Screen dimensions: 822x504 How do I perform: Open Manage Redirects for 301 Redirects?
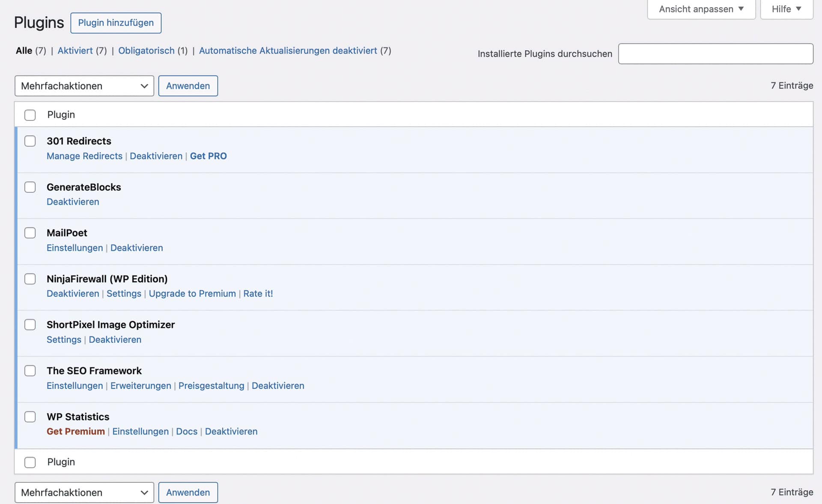(84, 156)
